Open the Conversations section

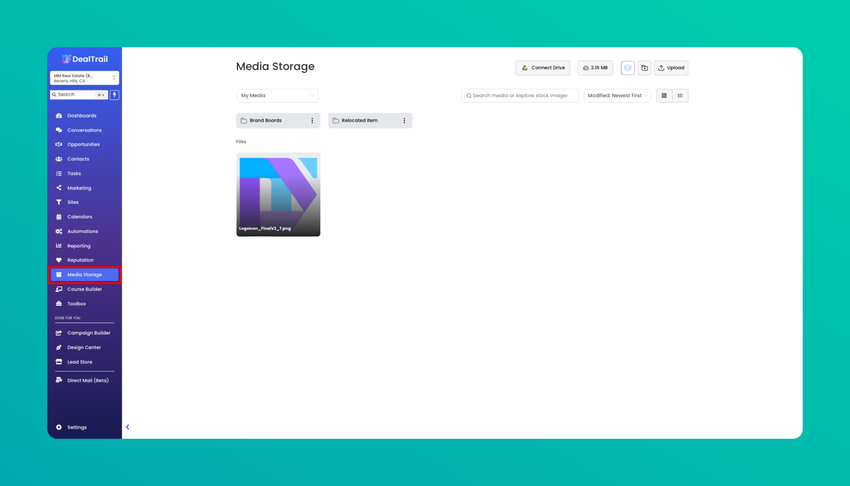[x=84, y=130]
